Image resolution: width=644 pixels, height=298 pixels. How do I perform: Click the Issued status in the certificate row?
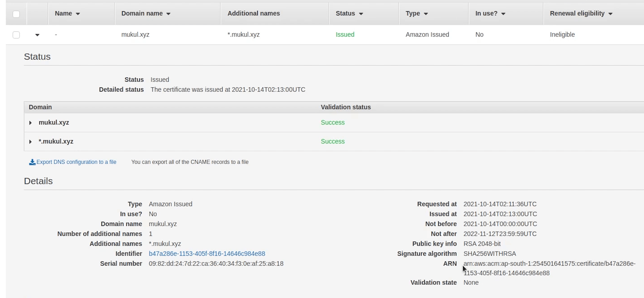(345, 34)
